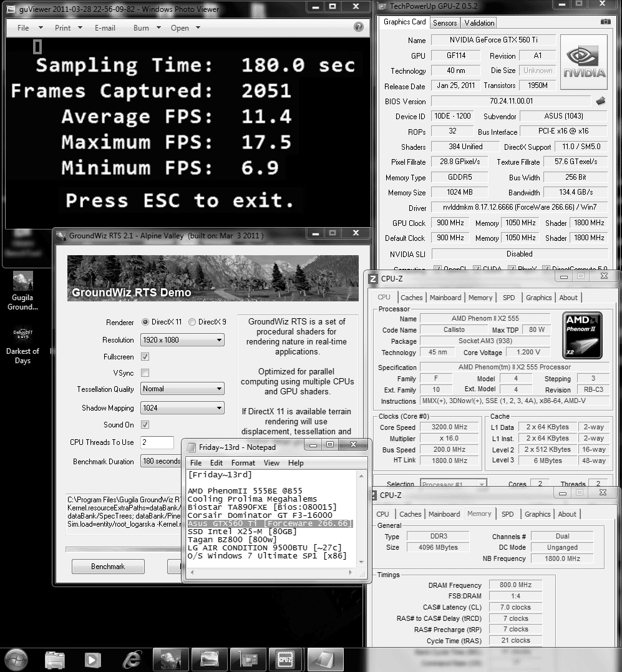Image resolution: width=622 pixels, height=672 pixels.
Task: Click the AMD Phenom II logo in CPU-Z
Action: point(581,335)
